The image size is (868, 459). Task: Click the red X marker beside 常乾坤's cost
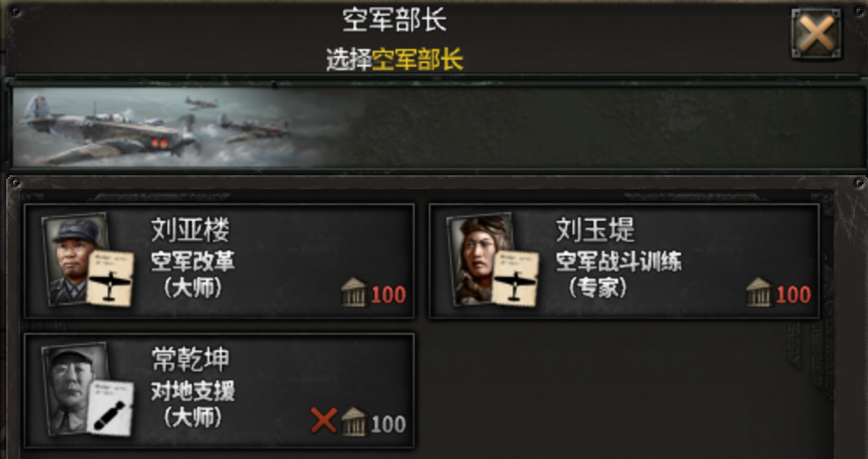pos(324,421)
